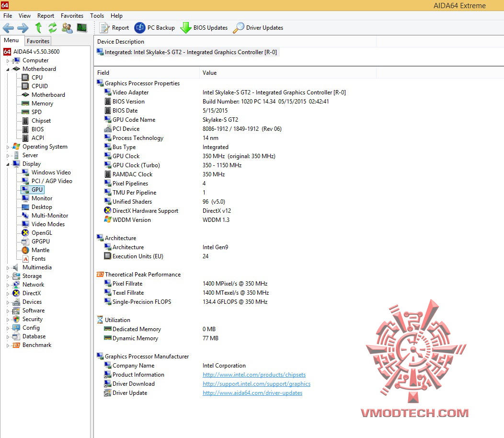
Task: Open the OpenGL item
Action: pyautogui.click(x=42, y=233)
